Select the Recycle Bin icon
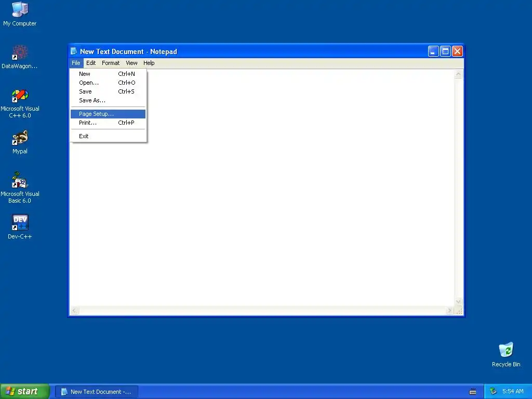The width and height of the screenshot is (532, 399). pos(506,354)
